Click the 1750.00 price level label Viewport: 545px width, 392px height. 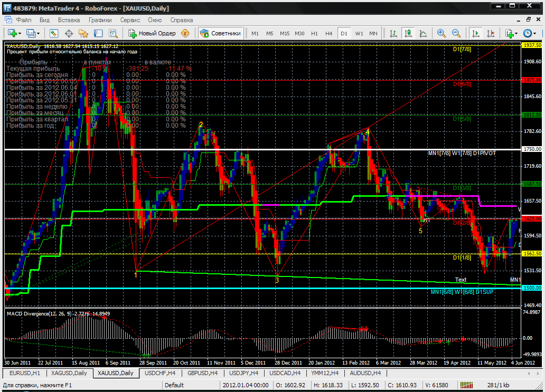(x=532, y=149)
